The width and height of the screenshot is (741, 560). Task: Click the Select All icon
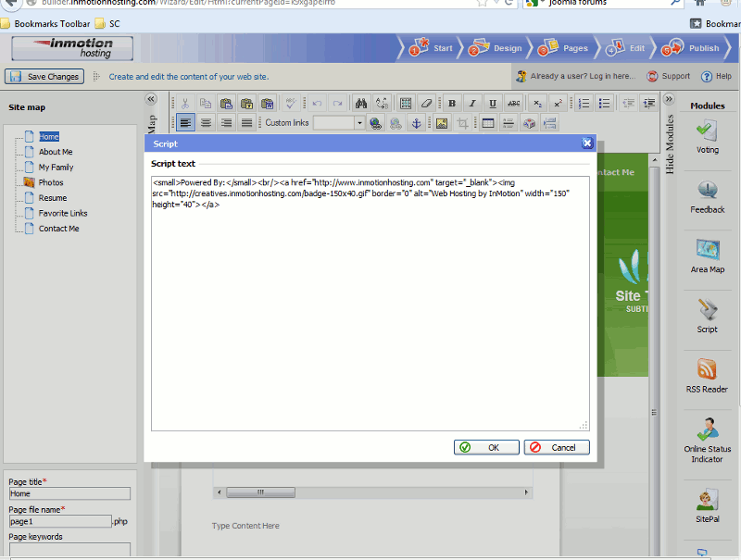pos(406,104)
